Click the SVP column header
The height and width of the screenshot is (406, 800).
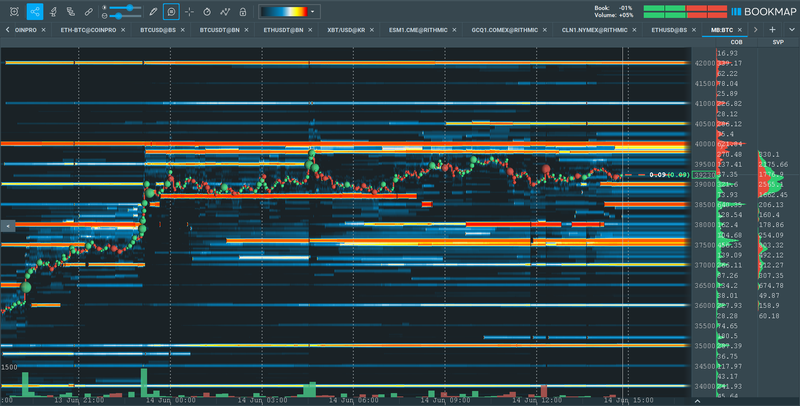pyautogui.click(x=778, y=42)
